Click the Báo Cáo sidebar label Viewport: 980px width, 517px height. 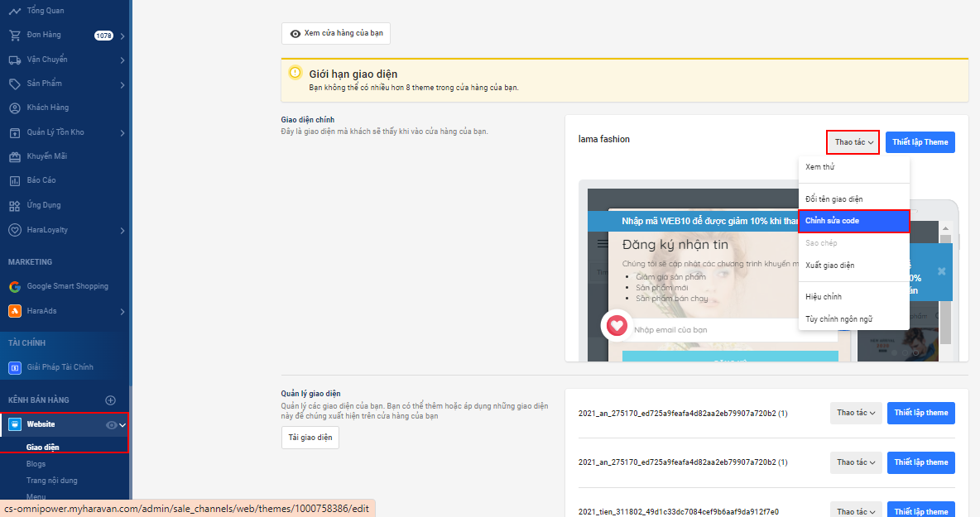coord(41,180)
